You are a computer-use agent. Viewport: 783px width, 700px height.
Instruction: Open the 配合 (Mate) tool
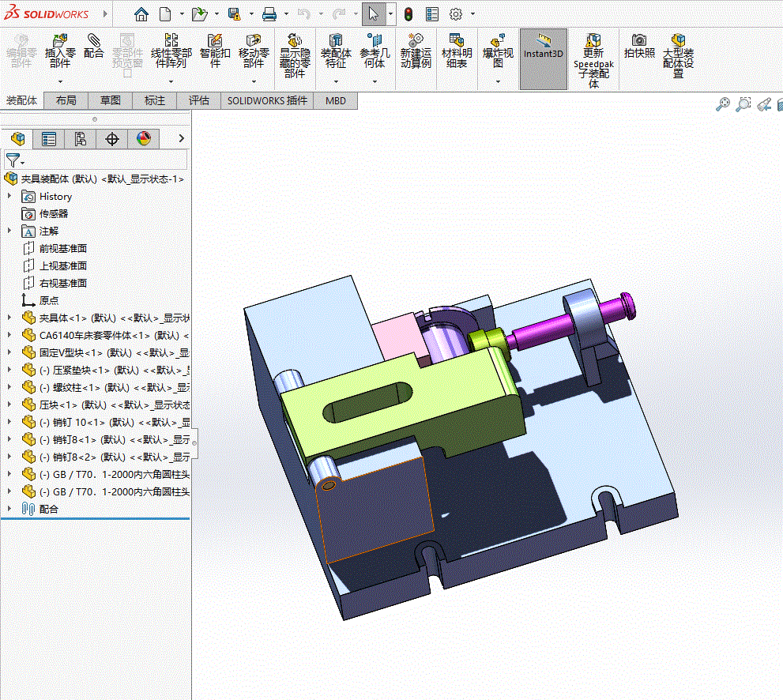pyautogui.click(x=94, y=49)
